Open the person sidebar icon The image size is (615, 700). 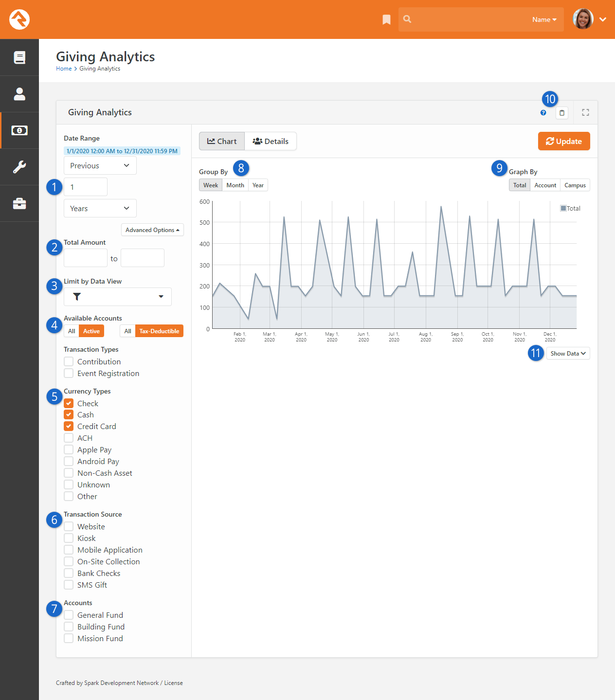coord(19,94)
